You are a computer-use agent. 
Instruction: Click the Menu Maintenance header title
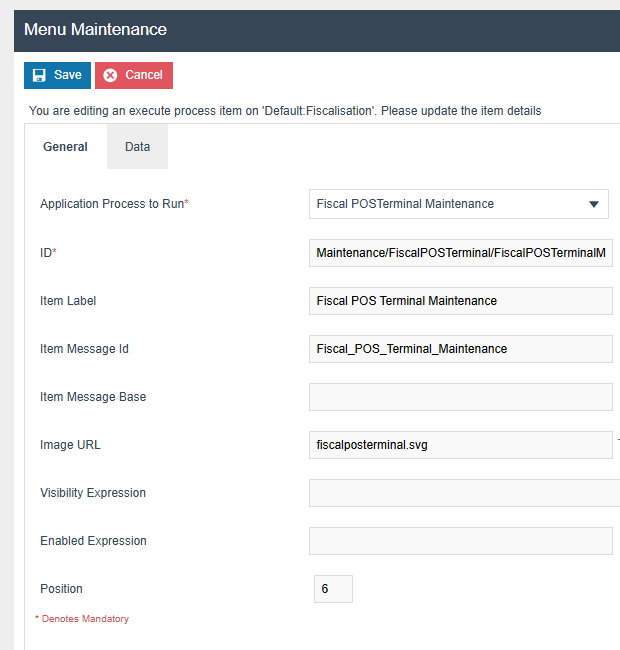pos(95,30)
